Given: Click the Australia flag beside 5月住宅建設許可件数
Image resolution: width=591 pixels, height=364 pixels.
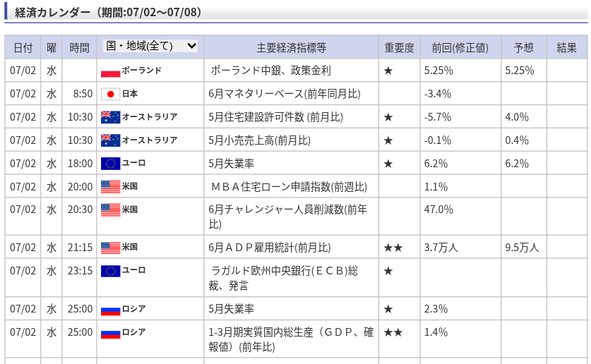Looking at the screenshot, I should tap(110, 117).
